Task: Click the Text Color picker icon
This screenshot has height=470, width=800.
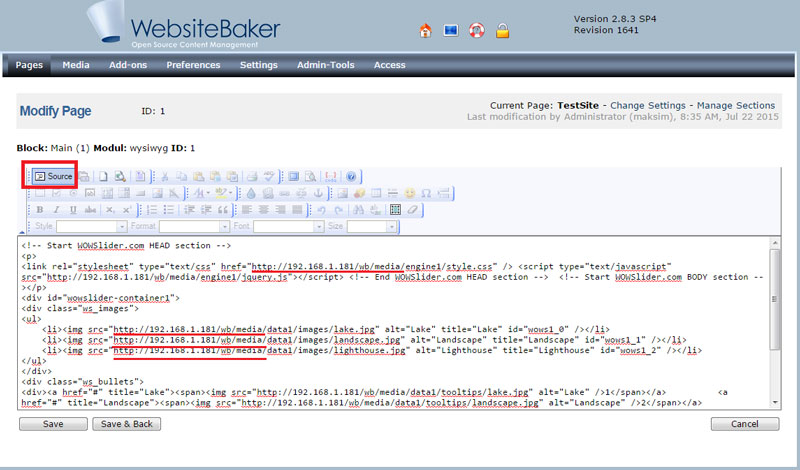Action: click(201, 193)
